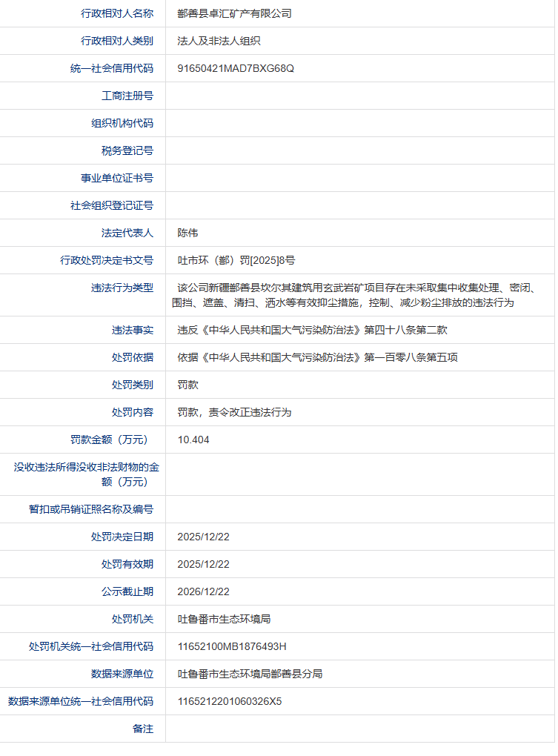558x756 pixels.
Task: Click the company name 鄯善县卓汇矿产有限公司
Action: tap(234, 13)
